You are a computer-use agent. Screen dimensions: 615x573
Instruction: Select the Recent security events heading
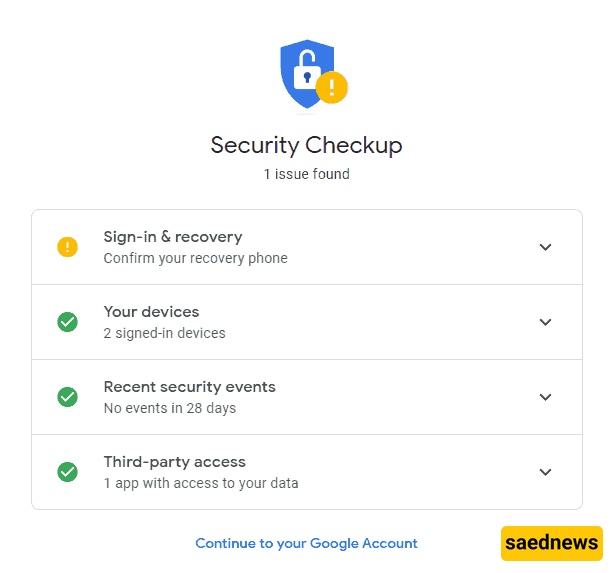[189, 387]
